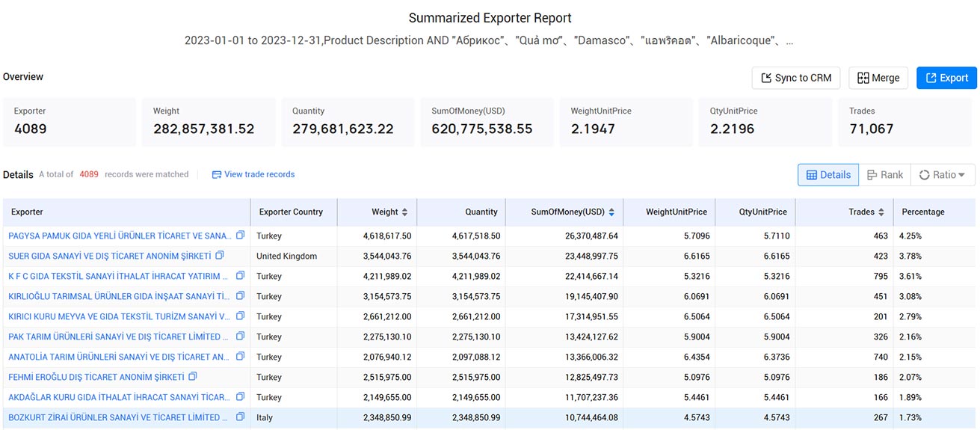Open FEHMİ EROĞLU DIŞ TİCARET link
Viewport: 980px width, 430px height.
click(96, 377)
